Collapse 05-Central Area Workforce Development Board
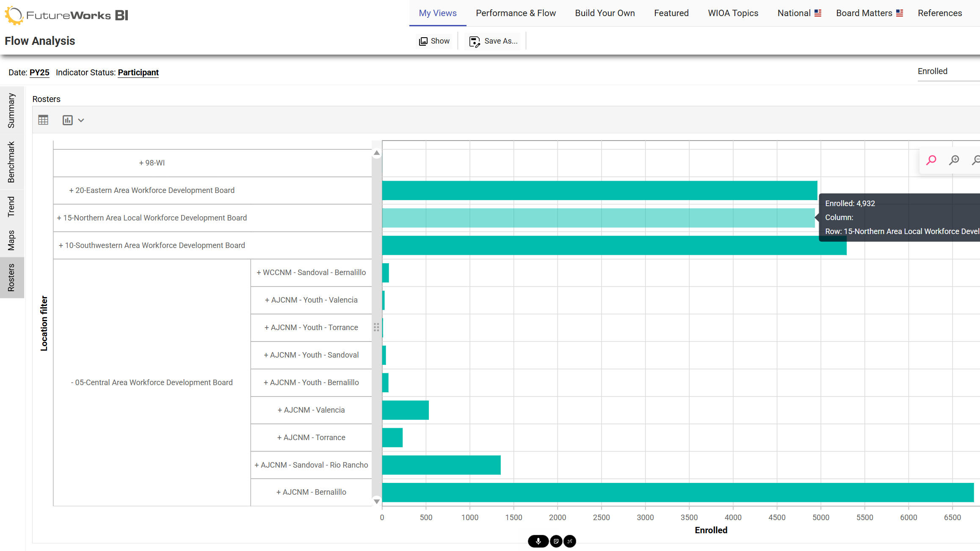The width and height of the screenshot is (980, 551). 152,383
